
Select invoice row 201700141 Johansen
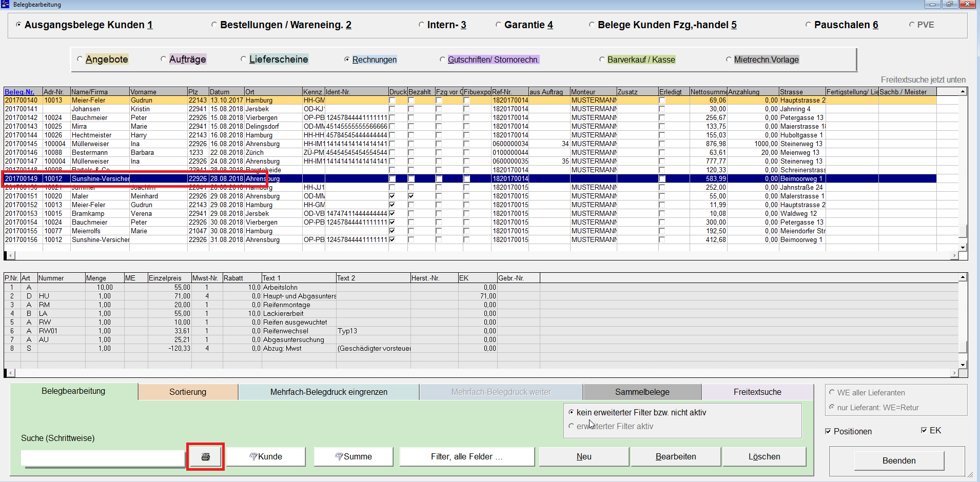click(x=470, y=109)
